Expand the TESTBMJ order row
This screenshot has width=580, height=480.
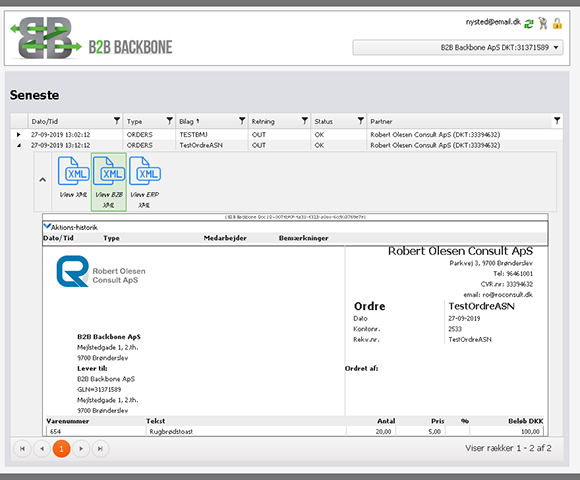[19, 135]
